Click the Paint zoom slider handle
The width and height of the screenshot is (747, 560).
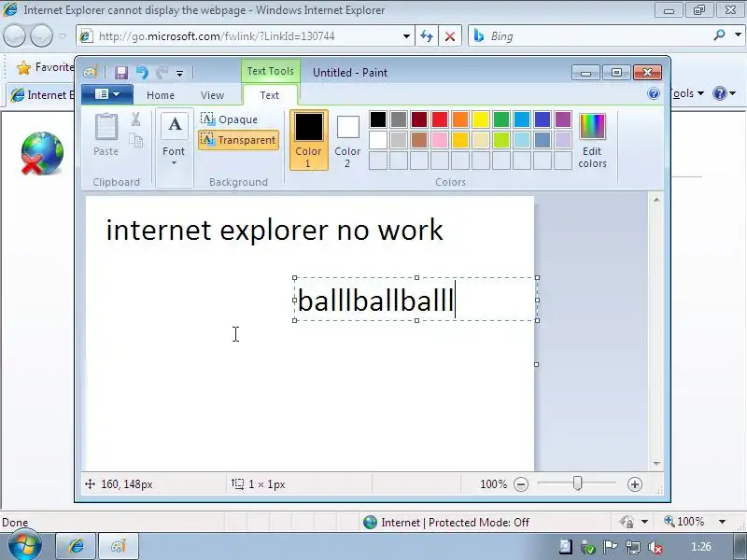577,483
